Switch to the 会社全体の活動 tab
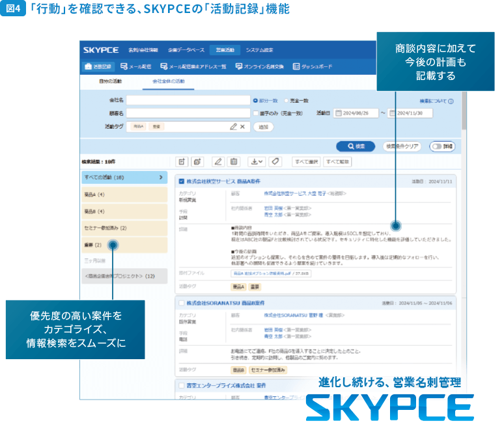 click(168, 81)
